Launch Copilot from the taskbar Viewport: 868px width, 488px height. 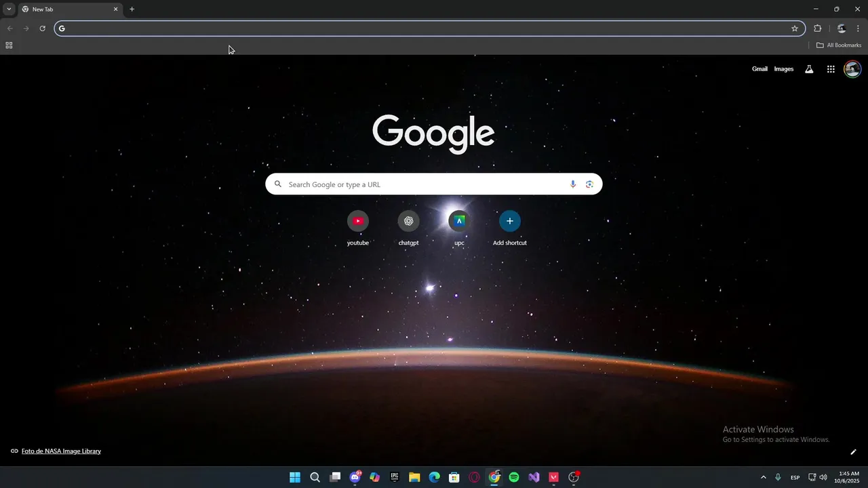tap(375, 477)
